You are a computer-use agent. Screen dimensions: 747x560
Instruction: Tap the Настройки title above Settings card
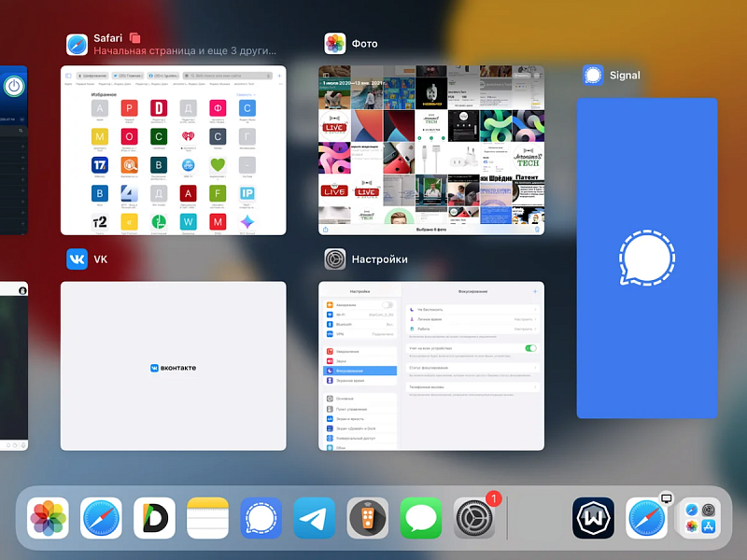point(379,259)
